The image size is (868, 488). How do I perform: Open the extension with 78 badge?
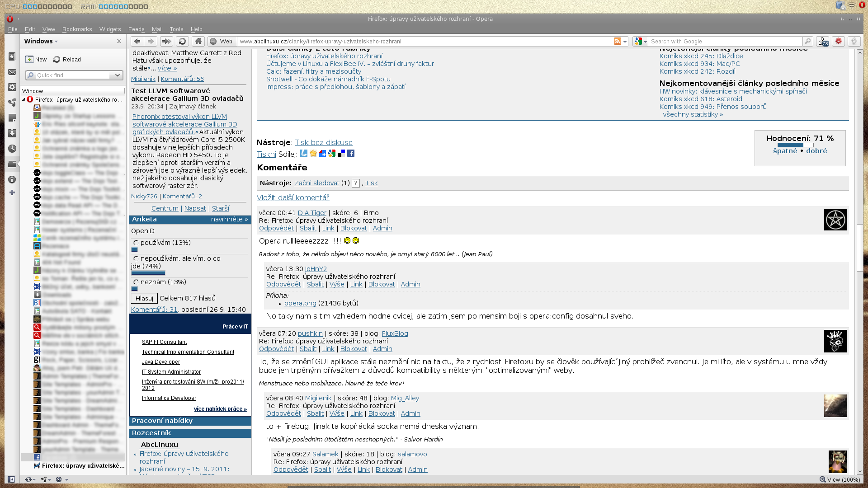[x=823, y=41]
